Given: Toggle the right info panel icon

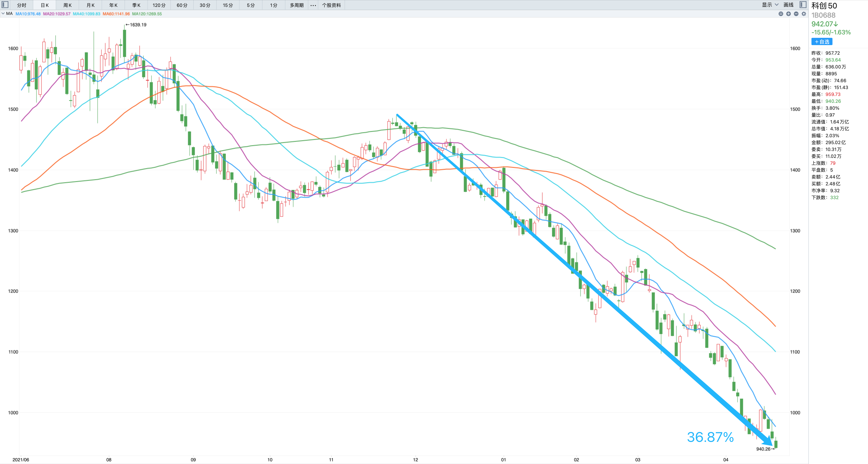Looking at the screenshot, I should point(803,5).
